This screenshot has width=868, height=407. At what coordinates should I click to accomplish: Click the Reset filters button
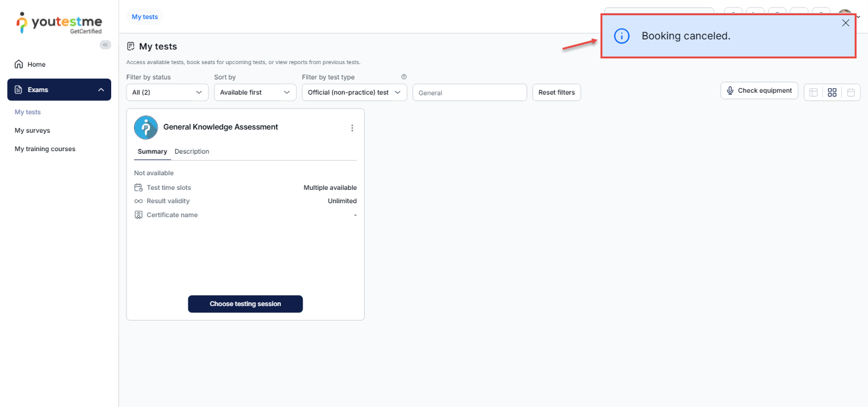556,92
